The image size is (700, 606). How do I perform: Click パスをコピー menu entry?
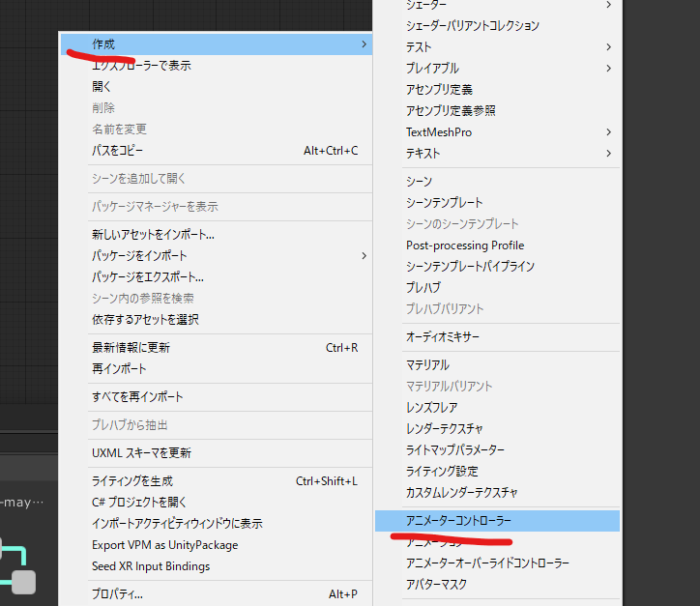[118, 151]
